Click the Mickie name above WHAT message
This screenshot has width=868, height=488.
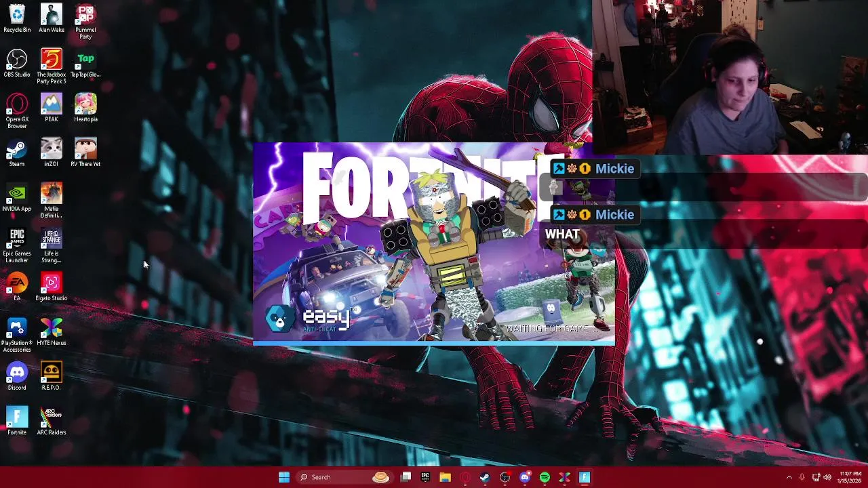[x=614, y=215]
